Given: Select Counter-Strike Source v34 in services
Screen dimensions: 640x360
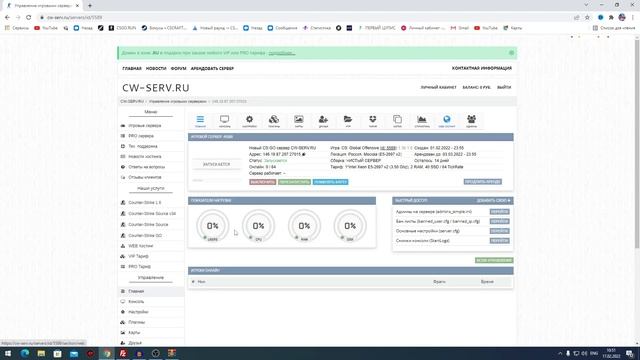Looking at the screenshot, I should (152, 213).
